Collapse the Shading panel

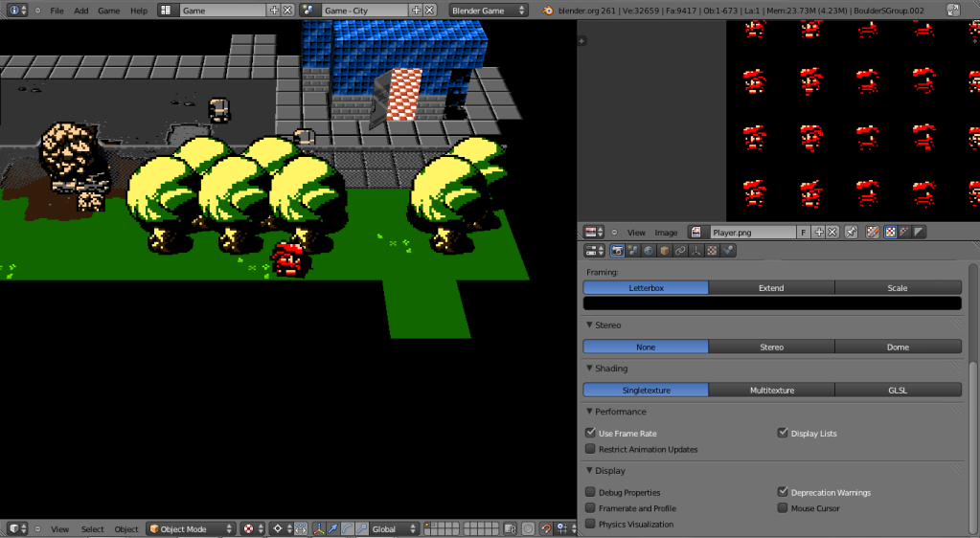click(589, 368)
